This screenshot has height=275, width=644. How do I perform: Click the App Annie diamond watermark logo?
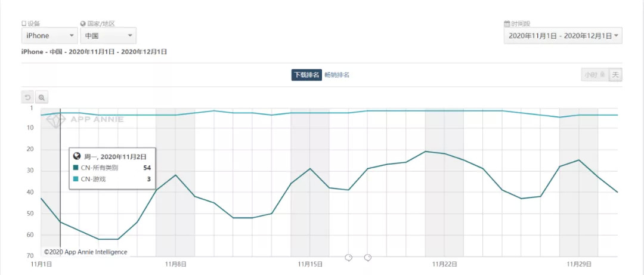coord(57,119)
